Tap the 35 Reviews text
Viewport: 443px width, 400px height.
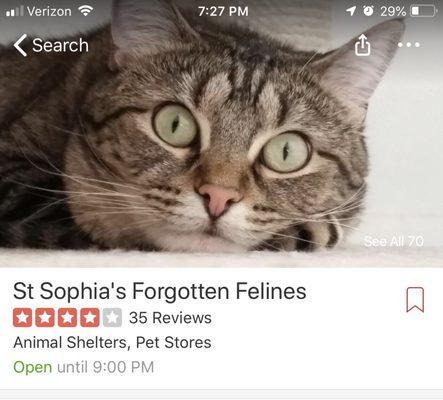(x=170, y=318)
